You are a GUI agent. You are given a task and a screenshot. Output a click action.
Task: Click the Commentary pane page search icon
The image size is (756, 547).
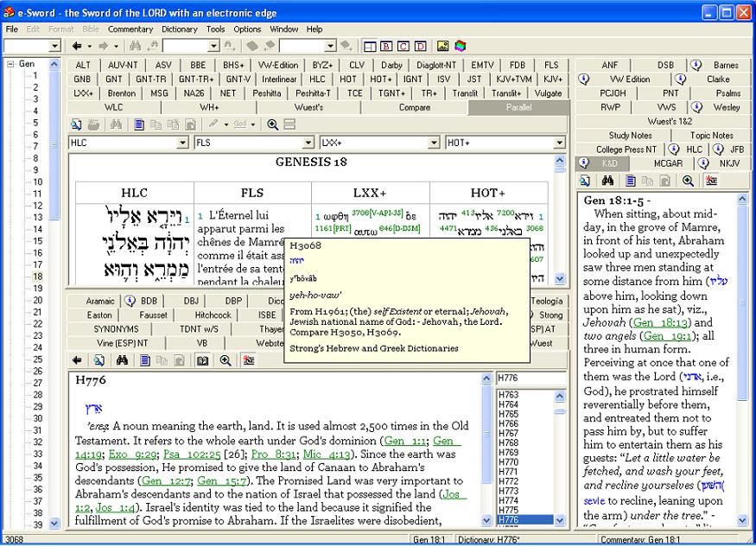pyautogui.click(x=585, y=181)
